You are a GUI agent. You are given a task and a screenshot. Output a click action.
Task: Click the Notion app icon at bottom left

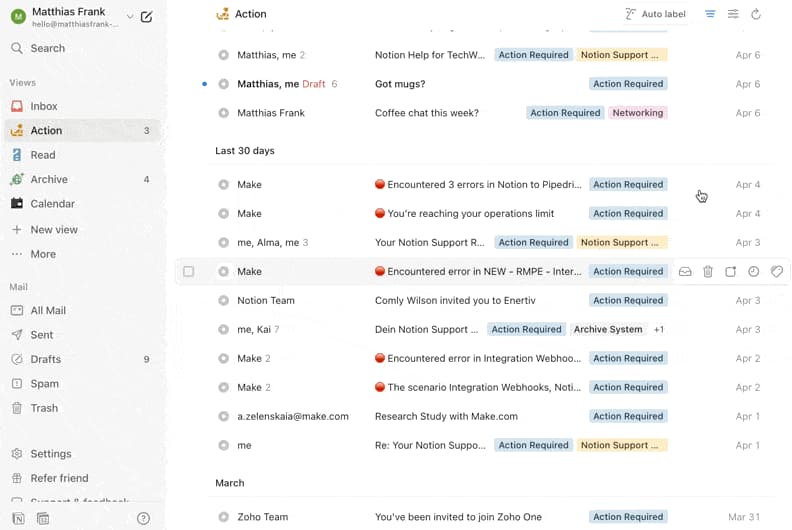pyautogui.click(x=18, y=518)
